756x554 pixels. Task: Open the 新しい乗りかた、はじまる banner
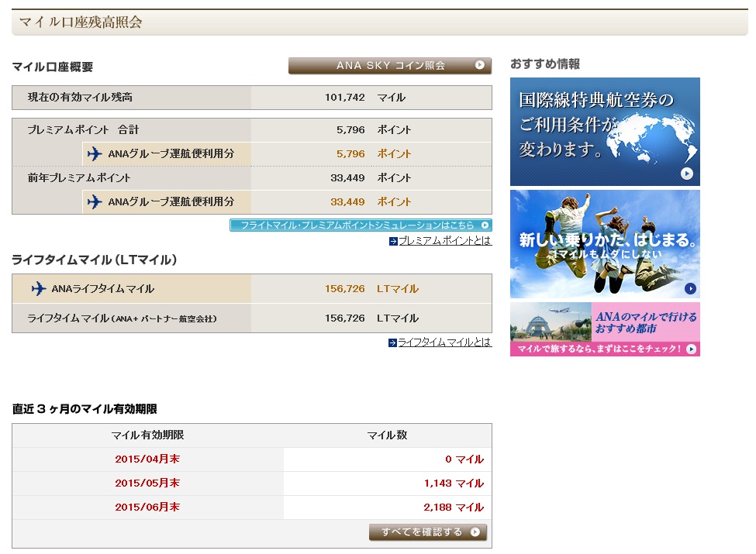(605, 244)
